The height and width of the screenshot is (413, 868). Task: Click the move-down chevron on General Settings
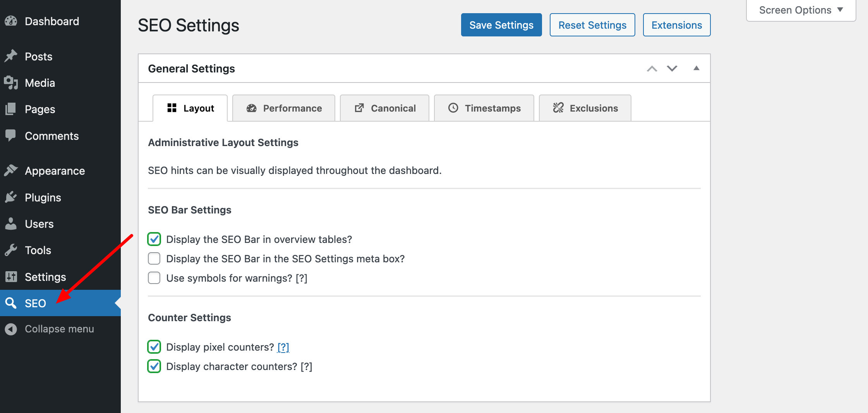click(672, 69)
